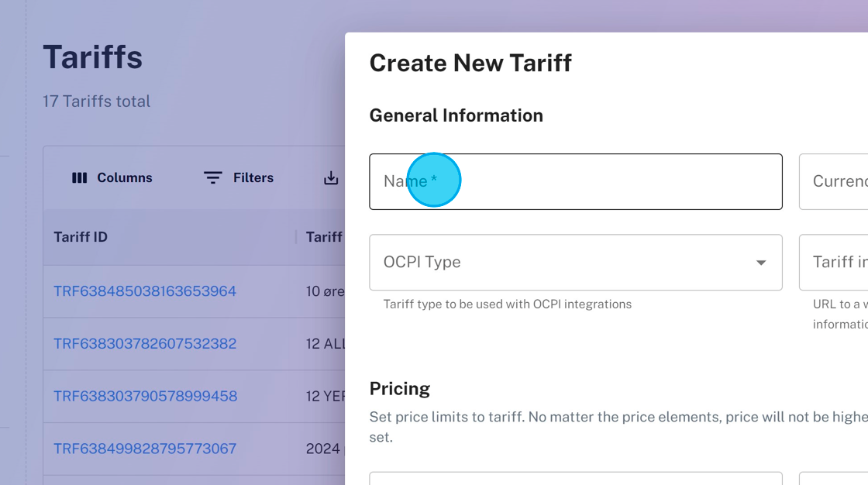The width and height of the screenshot is (868, 485).
Task: Sort by the Tariff ID column header
Action: click(81, 237)
